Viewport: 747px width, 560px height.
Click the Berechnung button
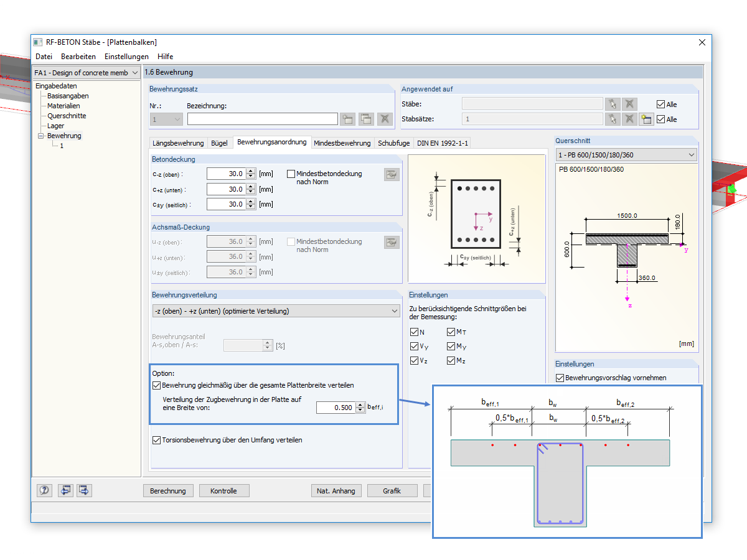pyautogui.click(x=168, y=491)
